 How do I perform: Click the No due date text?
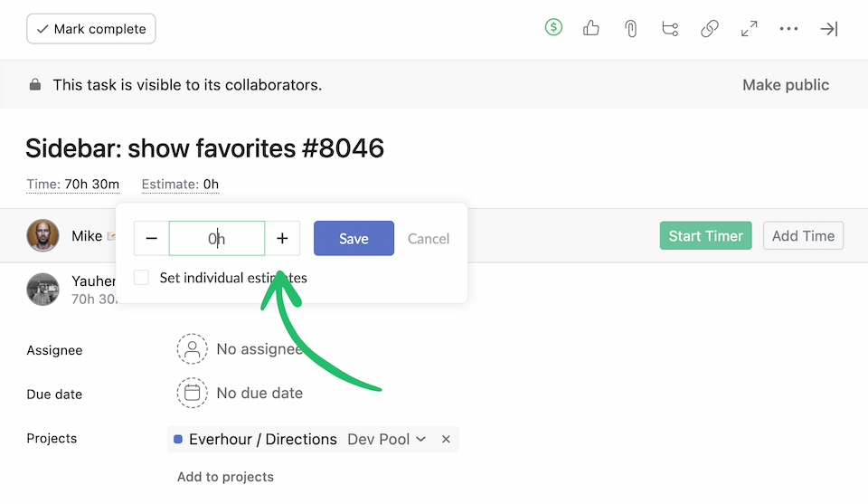pos(259,394)
